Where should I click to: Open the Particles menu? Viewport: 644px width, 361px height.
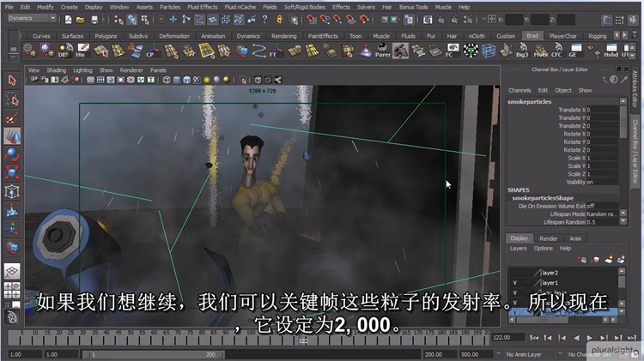pyautogui.click(x=170, y=7)
